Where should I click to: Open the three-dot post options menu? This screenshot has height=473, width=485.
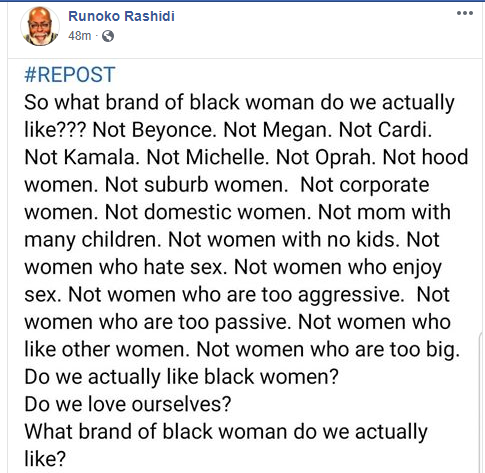(465, 13)
